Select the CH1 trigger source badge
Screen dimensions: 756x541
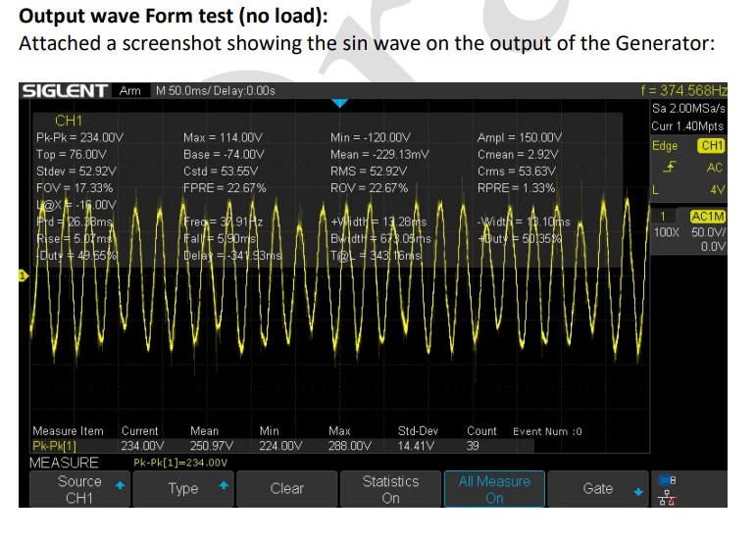[x=711, y=146]
